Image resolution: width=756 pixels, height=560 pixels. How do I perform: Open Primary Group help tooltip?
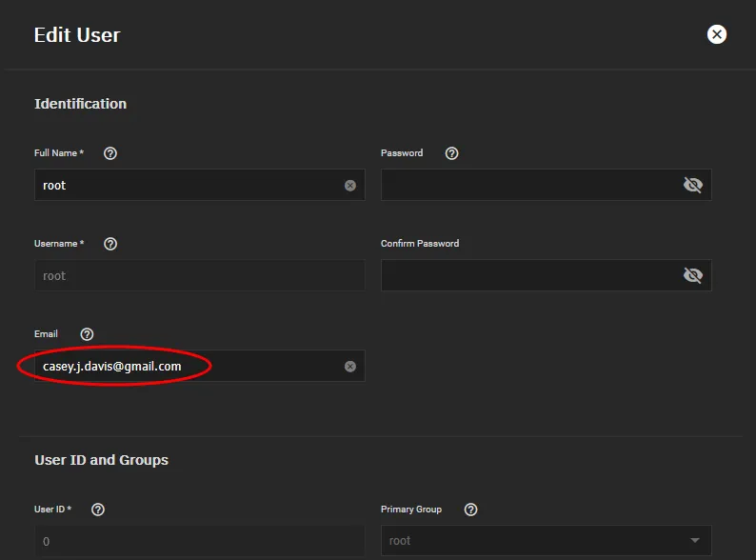[x=470, y=510]
